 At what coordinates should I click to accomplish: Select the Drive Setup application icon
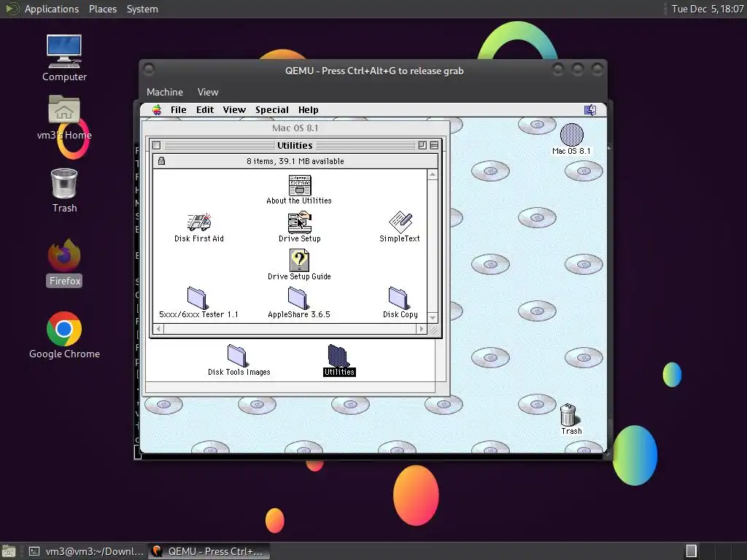tap(300, 222)
